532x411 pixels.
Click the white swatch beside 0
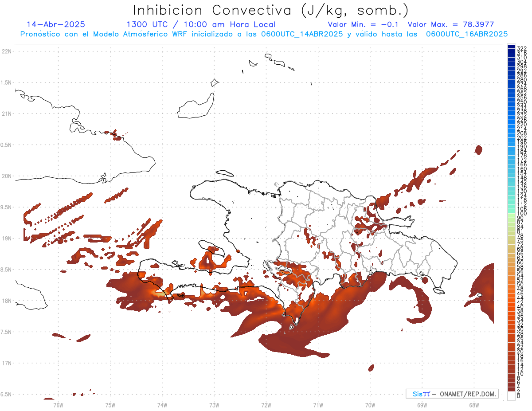coord(511,396)
